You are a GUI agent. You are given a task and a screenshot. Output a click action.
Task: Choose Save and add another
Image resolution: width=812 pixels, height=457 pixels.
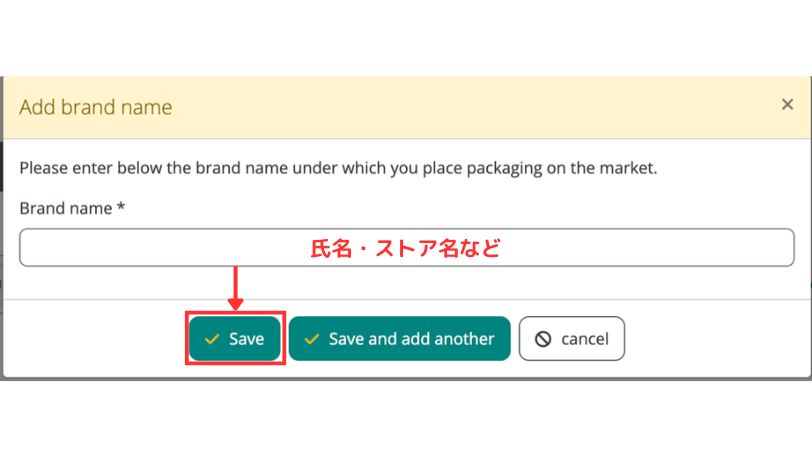(x=400, y=339)
